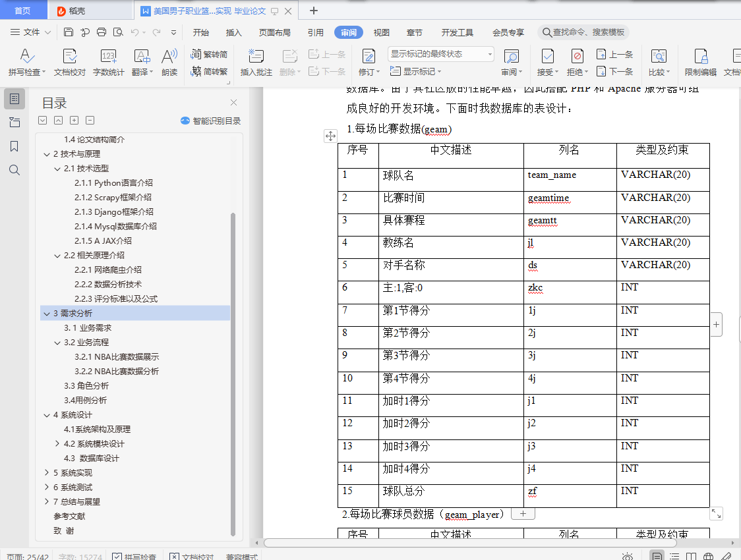Click the table move handle icon
741x560 pixels.
point(330,136)
